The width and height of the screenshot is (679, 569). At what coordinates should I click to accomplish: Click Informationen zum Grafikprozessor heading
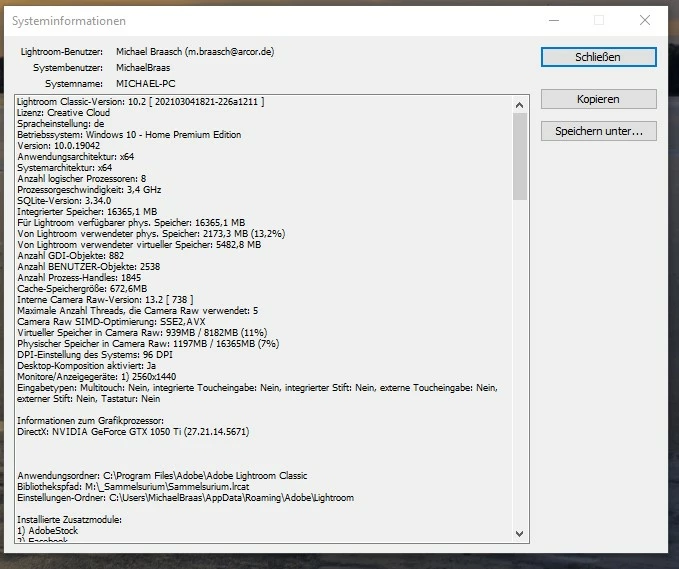[x=91, y=421]
